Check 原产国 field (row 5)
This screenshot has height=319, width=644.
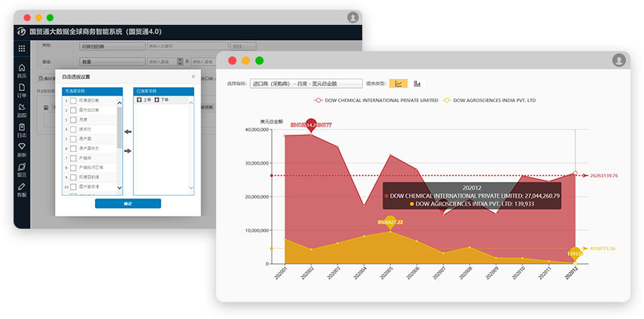73,139
